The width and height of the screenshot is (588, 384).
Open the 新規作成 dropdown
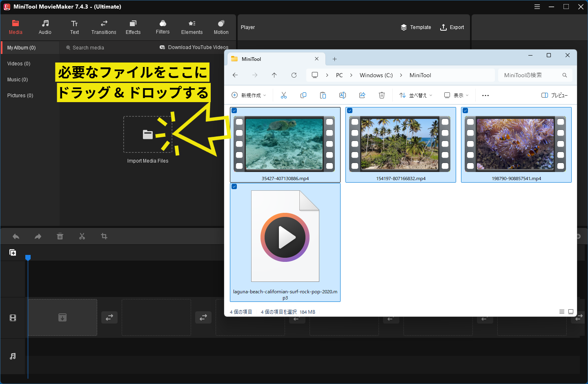click(249, 95)
